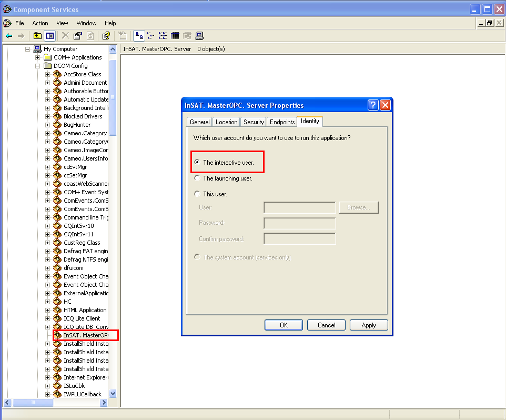Switch to the Location tab
506x420 pixels.
pyautogui.click(x=226, y=122)
